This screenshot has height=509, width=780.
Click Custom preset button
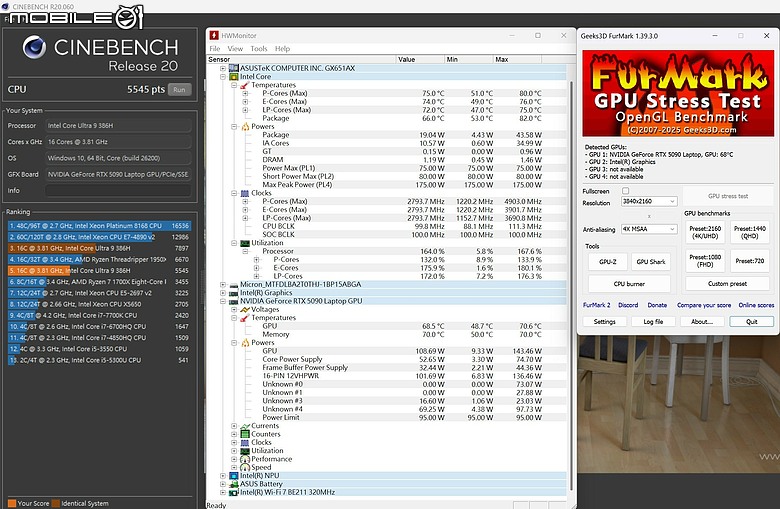click(x=727, y=284)
